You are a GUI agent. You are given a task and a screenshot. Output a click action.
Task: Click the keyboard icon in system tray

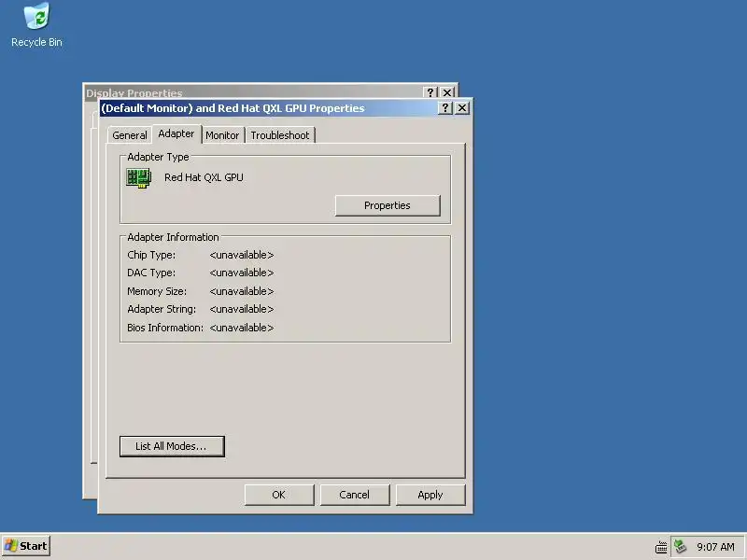[661, 547]
